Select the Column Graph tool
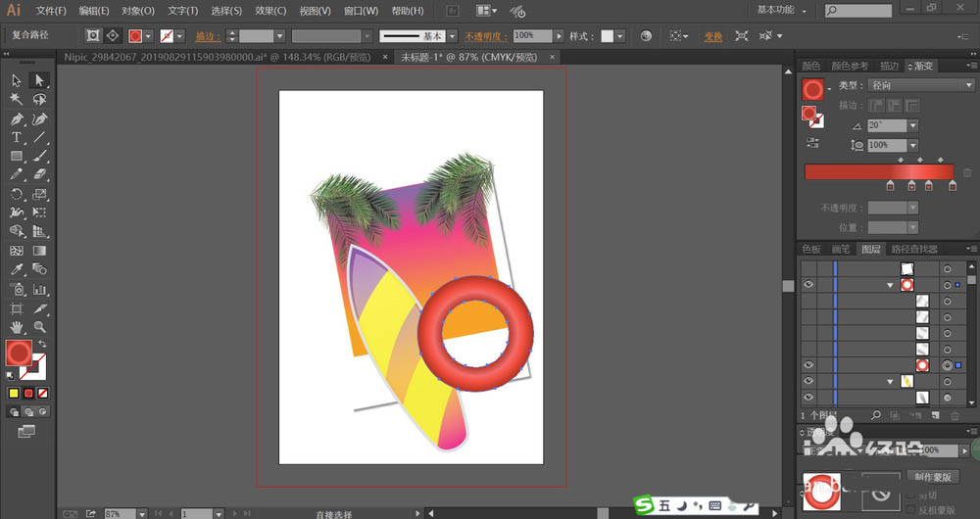The width and height of the screenshot is (980, 519). tap(39, 289)
